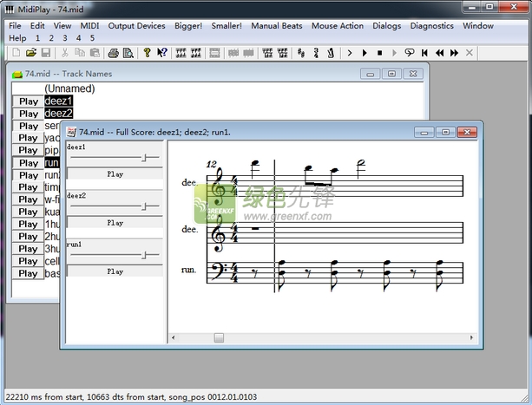Open Print Preview from the toolbar
532x405 pixels.
pos(128,53)
